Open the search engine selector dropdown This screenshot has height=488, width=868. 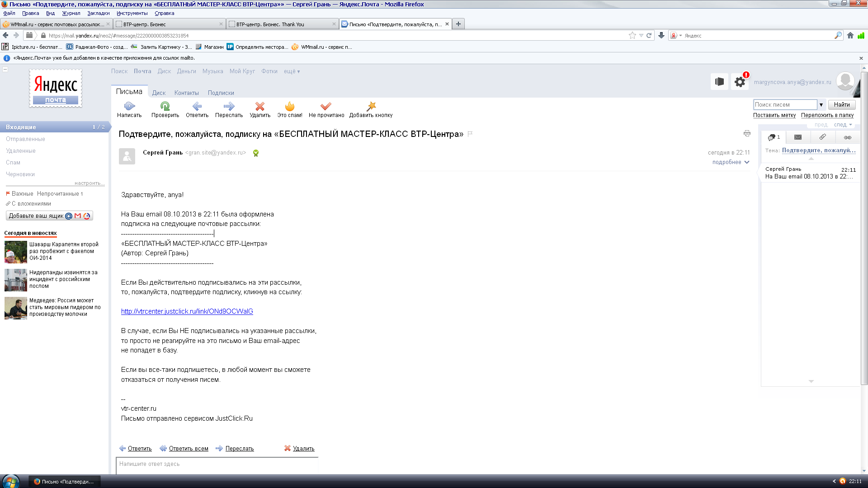[x=676, y=35]
